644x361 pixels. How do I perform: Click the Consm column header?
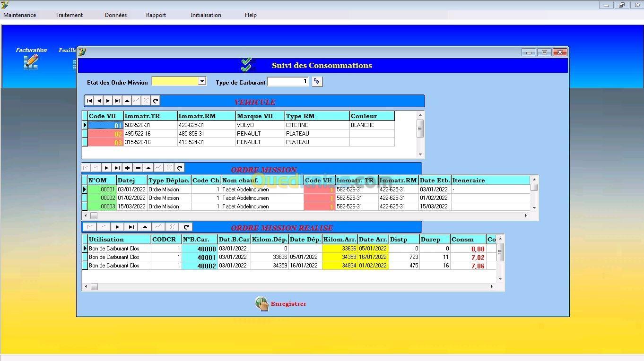pos(468,240)
